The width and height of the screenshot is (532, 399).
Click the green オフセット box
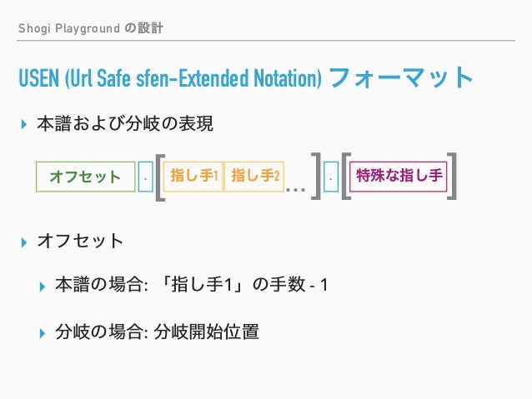(86, 177)
